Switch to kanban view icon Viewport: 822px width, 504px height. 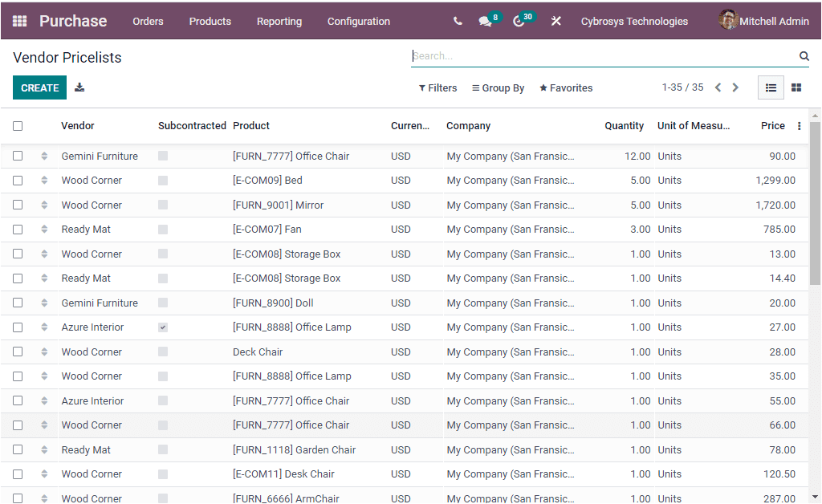coord(796,87)
